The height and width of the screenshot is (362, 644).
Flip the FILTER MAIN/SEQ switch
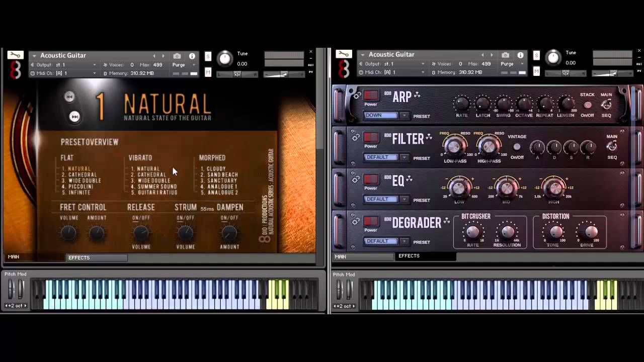pos(612,146)
